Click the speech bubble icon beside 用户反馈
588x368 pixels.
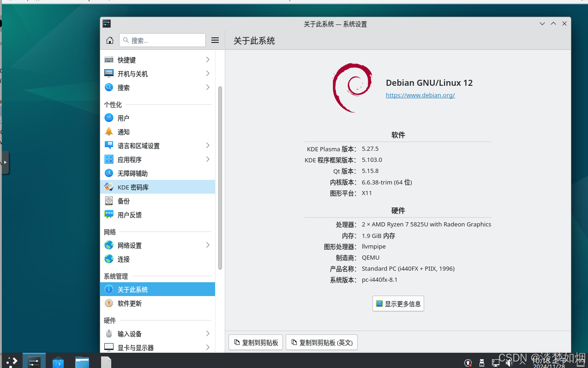tap(109, 214)
